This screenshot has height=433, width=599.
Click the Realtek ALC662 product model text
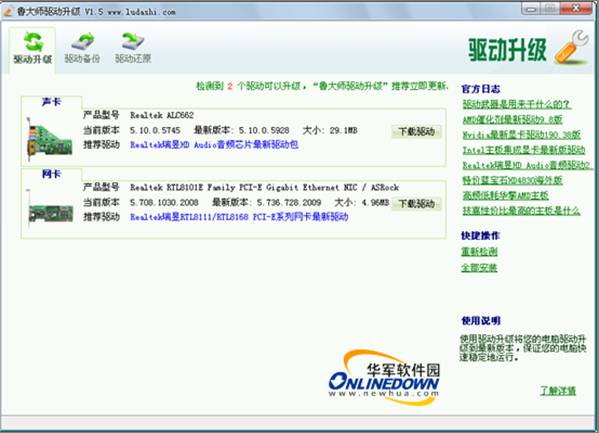[162, 115]
